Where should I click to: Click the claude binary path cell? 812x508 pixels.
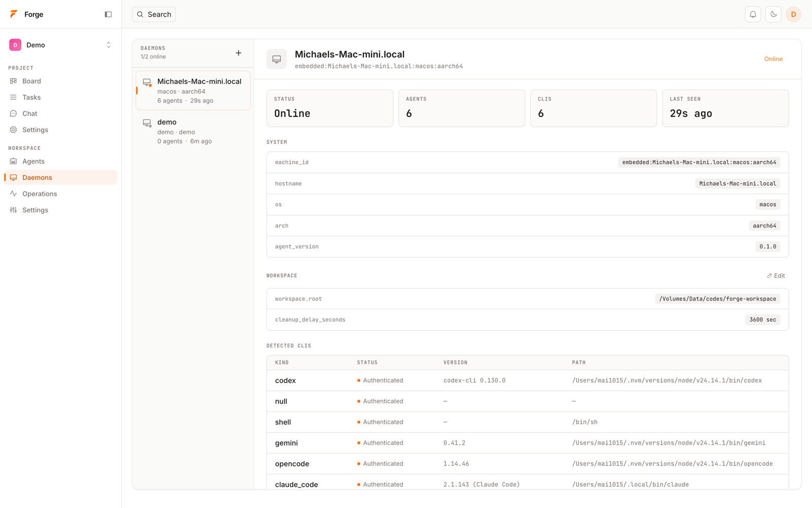630,485
